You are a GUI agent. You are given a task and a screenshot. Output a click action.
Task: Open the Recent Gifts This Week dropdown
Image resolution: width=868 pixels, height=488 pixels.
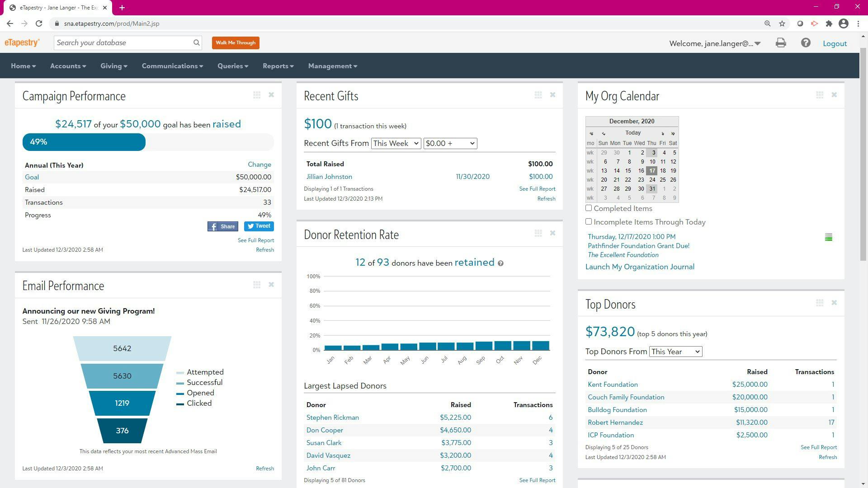pyautogui.click(x=396, y=143)
